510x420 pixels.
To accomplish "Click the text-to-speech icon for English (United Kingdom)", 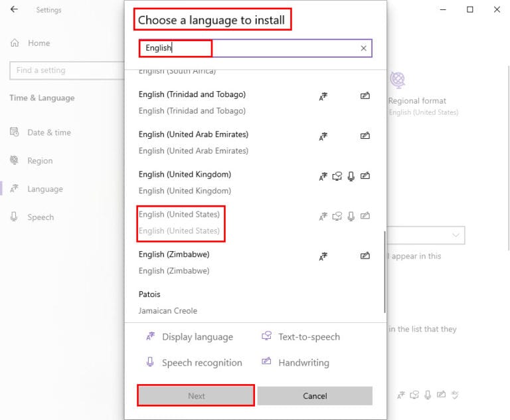I will coord(337,176).
